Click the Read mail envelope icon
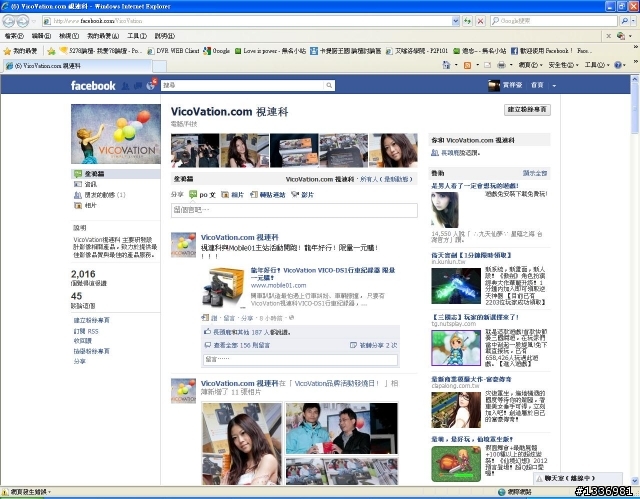Image resolution: width=640 pixels, height=499 pixels. pyautogui.click(x=487, y=65)
